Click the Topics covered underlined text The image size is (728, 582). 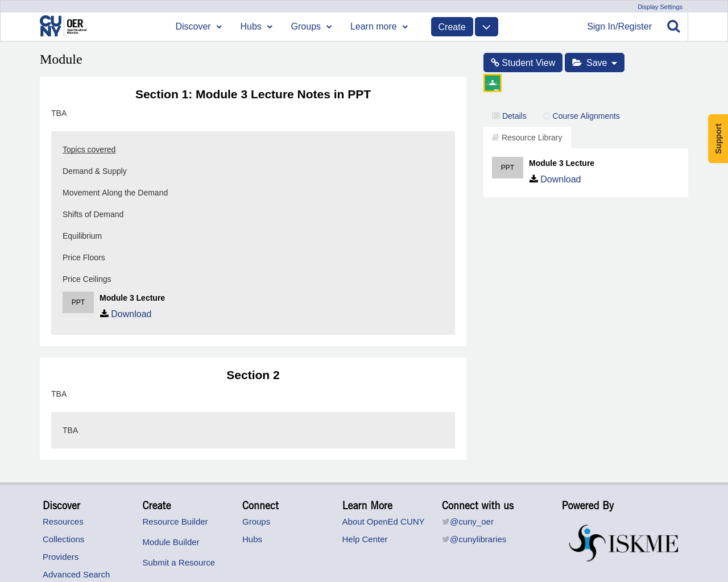coord(89,149)
